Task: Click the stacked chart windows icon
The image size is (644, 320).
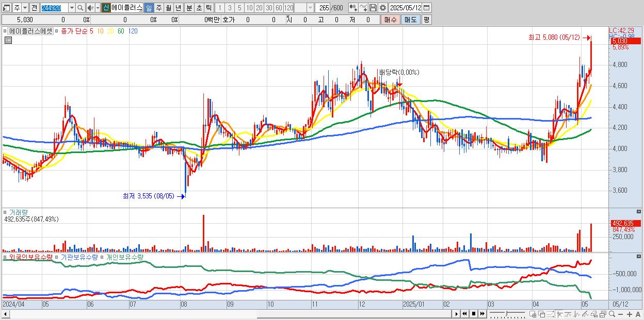Action: (x=603, y=314)
